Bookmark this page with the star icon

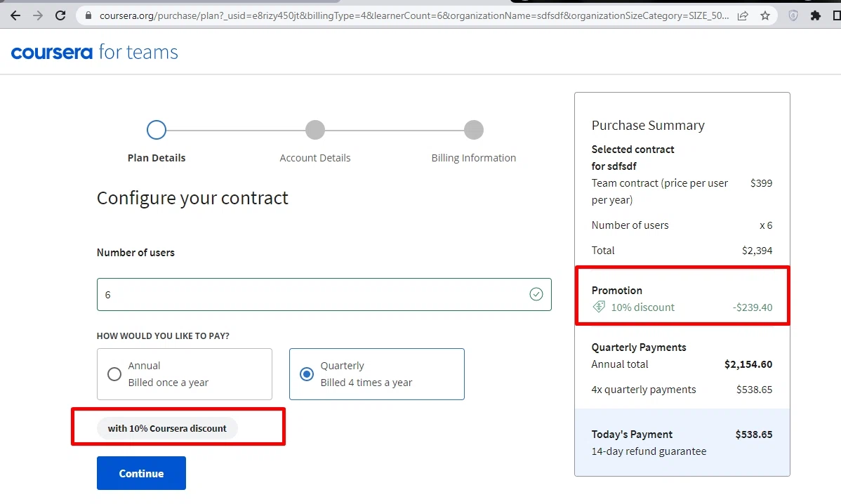point(765,15)
